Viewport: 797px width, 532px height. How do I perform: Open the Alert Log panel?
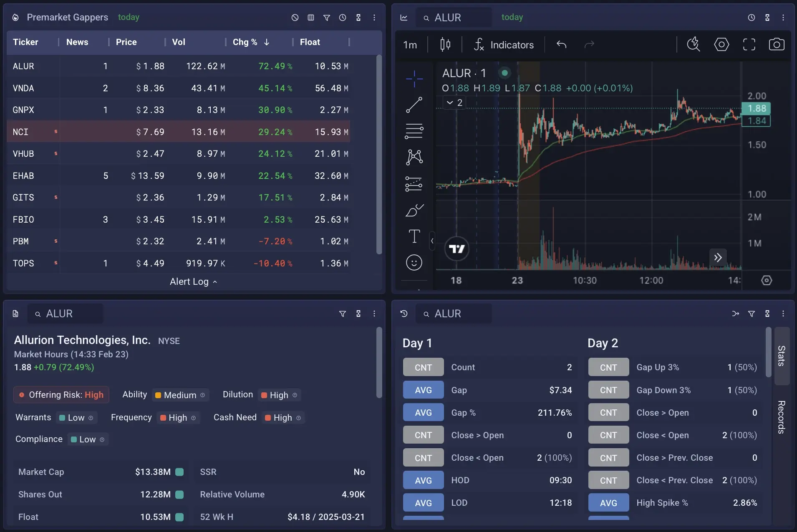[x=193, y=281]
